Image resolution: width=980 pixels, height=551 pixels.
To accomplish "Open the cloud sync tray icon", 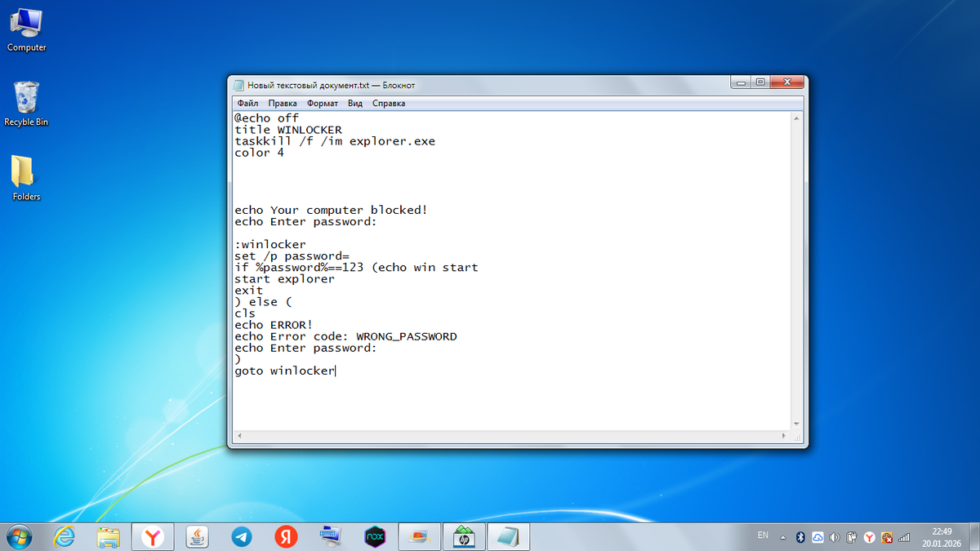I will pyautogui.click(x=817, y=537).
